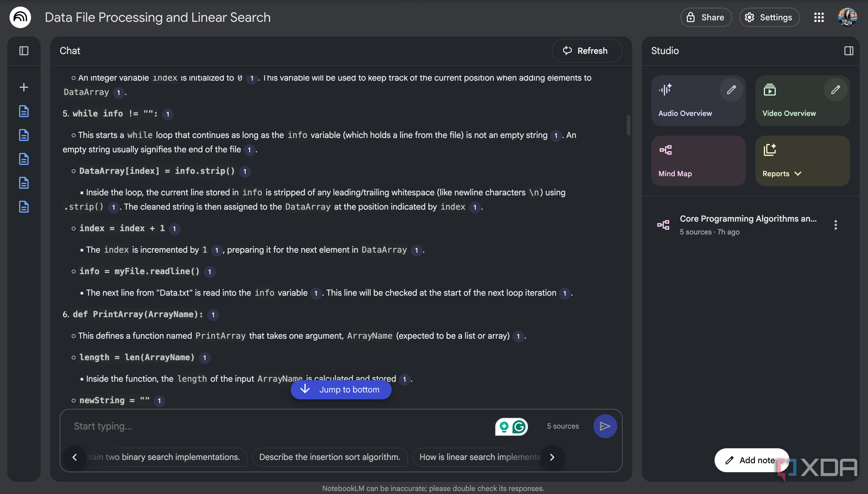Click citation 1 after 'DataArray[index] = info.strip()'
The height and width of the screenshot is (494, 868).
click(x=245, y=171)
